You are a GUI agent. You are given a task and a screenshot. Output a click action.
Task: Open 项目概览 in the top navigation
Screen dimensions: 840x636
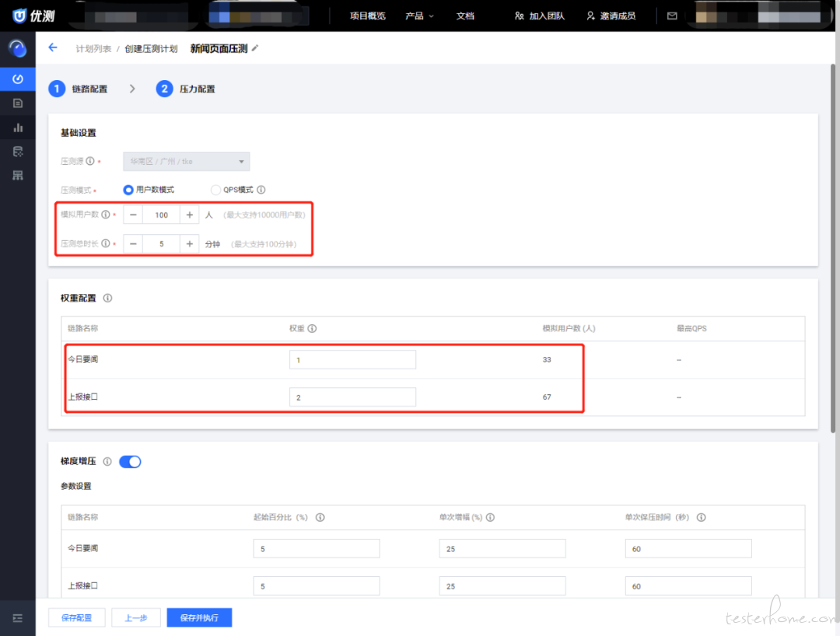367,16
